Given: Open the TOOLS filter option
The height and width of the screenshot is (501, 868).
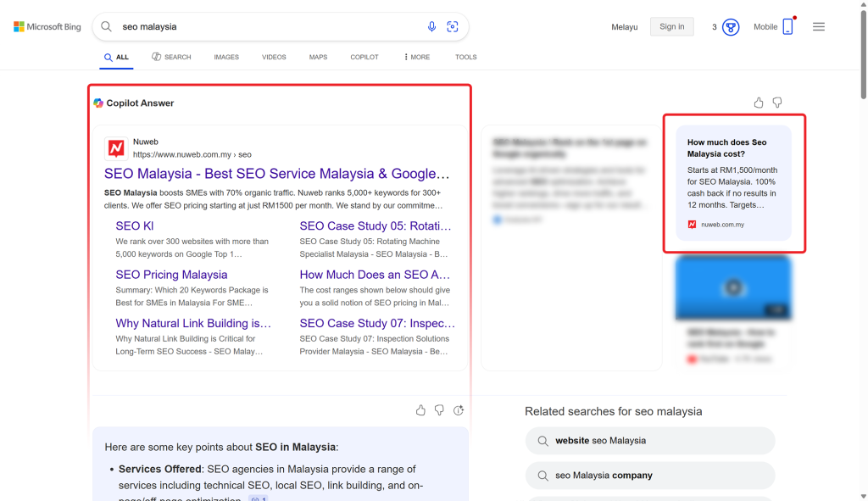Looking at the screenshot, I should [x=466, y=57].
